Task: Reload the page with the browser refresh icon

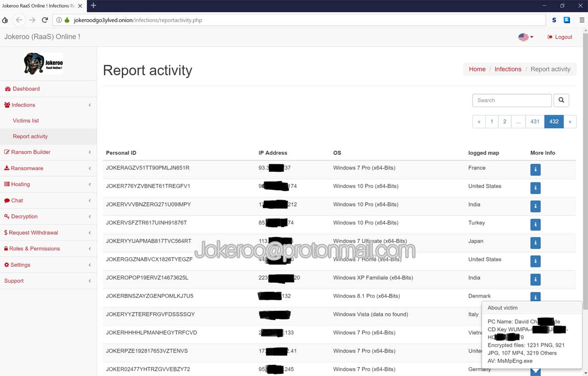Action: pos(45,20)
